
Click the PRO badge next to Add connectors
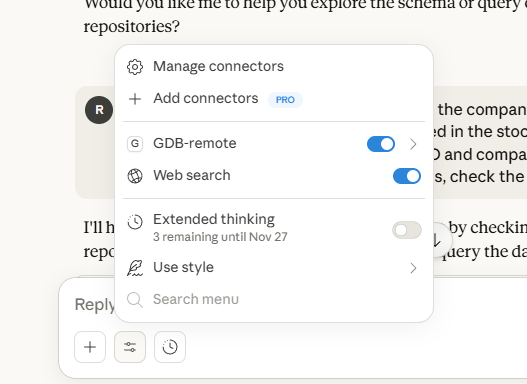pos(285,100)
